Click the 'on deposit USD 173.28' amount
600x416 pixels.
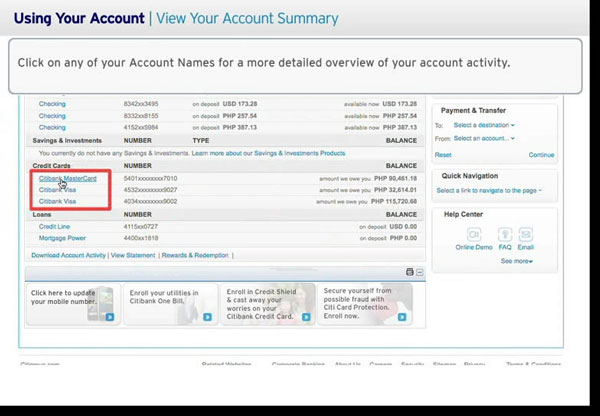pyautogui.click(x=225, y=104)
